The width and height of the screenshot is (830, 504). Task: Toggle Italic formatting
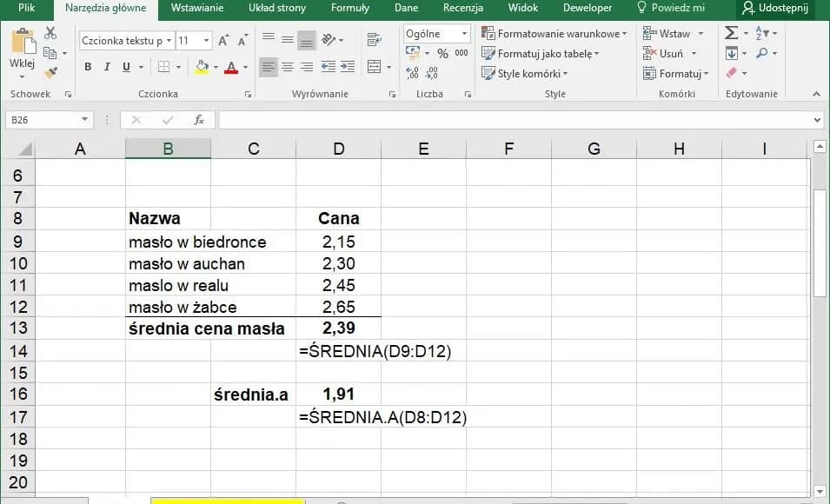pyautogui.click(x=107, y=67)
